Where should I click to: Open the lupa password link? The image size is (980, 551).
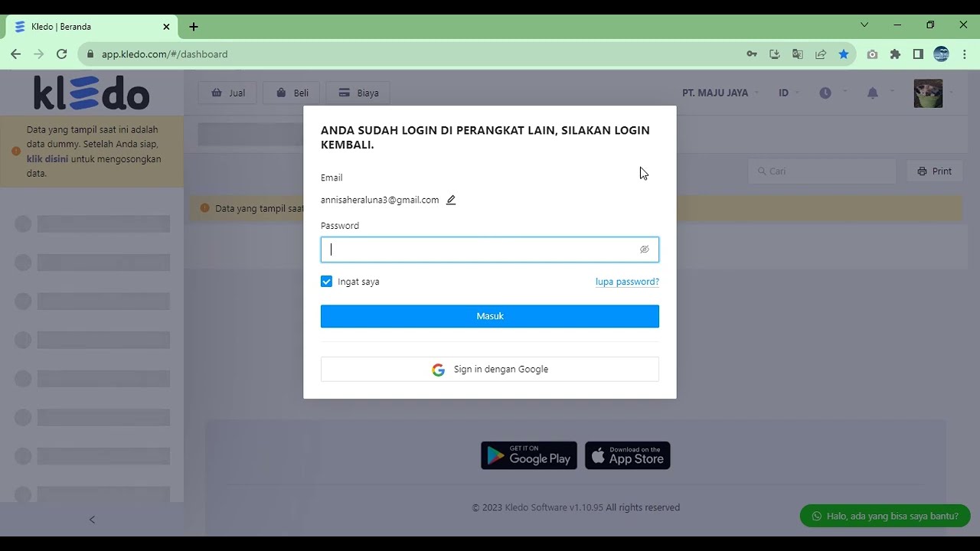(627, 282)
